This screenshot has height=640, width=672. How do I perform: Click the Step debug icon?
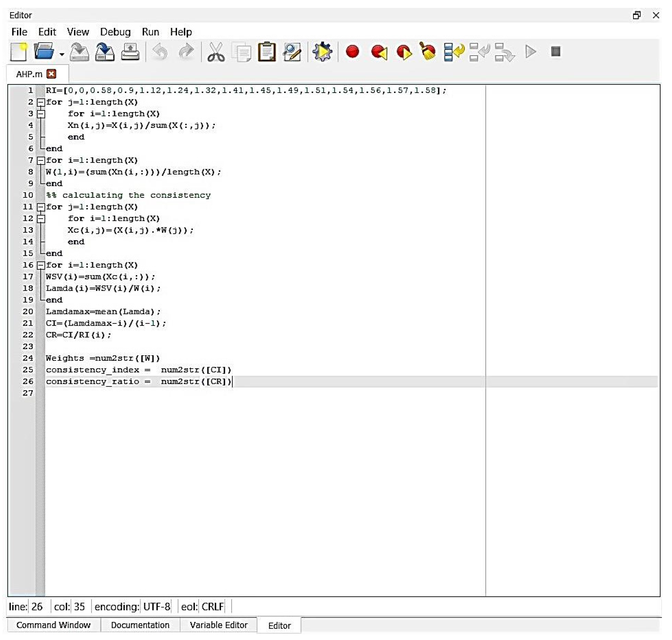[x=454, y=52]
